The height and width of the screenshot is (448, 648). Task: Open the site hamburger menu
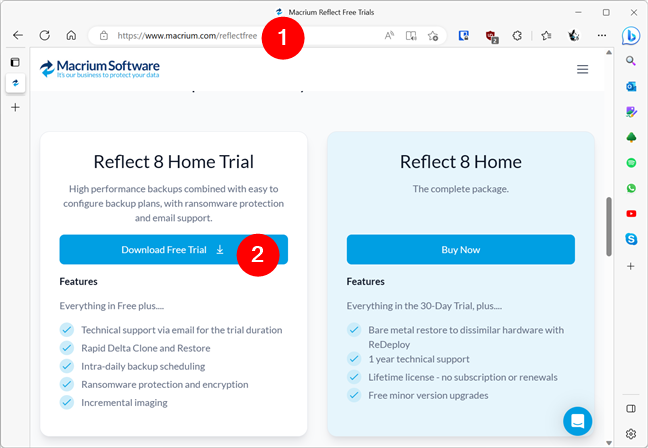(582, 69)
